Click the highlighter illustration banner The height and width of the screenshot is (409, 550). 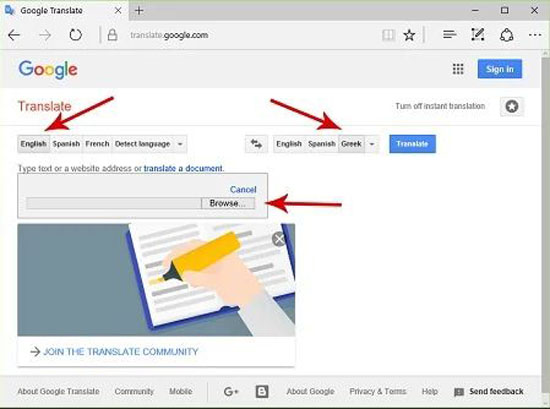click(156, 280)
